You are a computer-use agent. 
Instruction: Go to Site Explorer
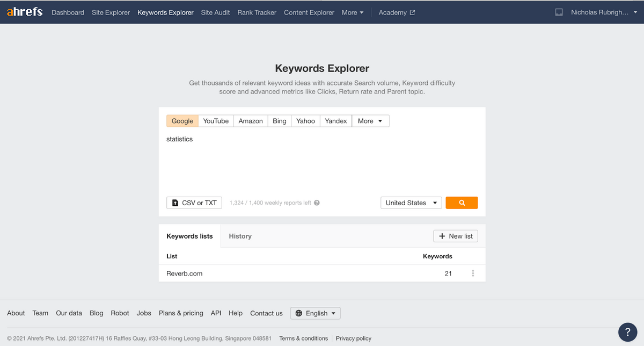coord(111,12)
